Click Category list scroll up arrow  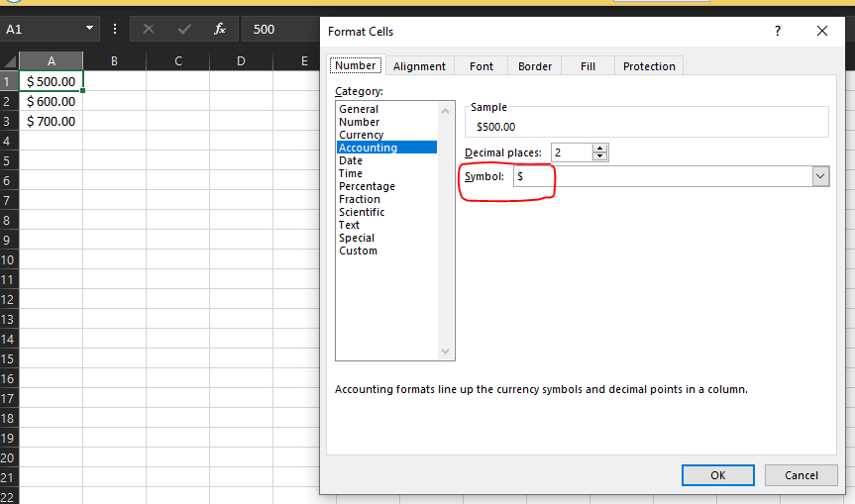tap(446, 111)
